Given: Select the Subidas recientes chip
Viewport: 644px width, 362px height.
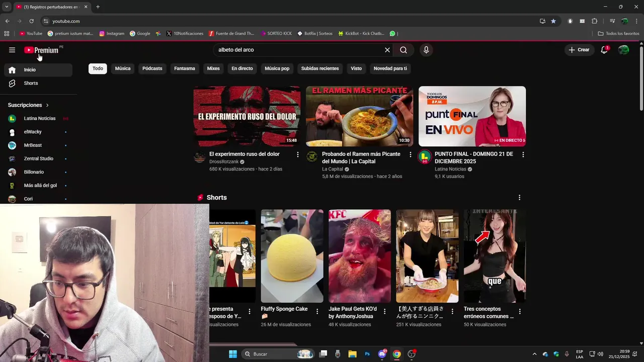Looking at the screenshot, I should point(320,68).
